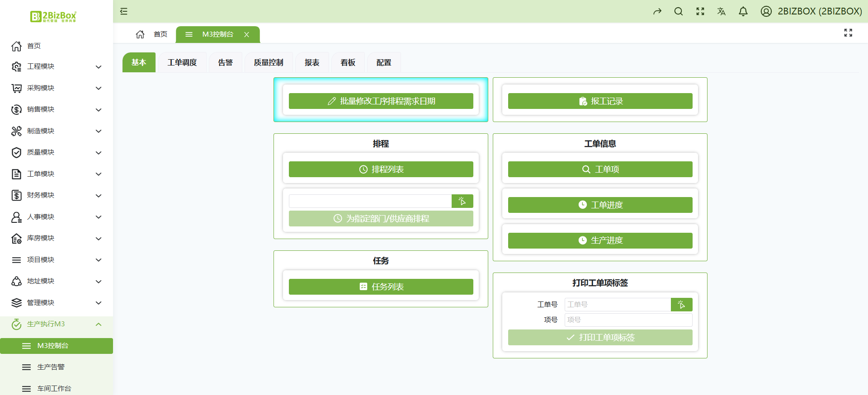Screen dimensions: 868x395
Task: Open 排程列表 button
Action: (x=381, y=169)
